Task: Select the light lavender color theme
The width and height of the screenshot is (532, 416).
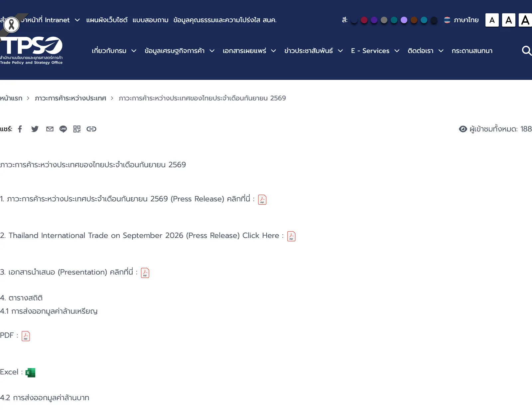Action: (404, 20)
